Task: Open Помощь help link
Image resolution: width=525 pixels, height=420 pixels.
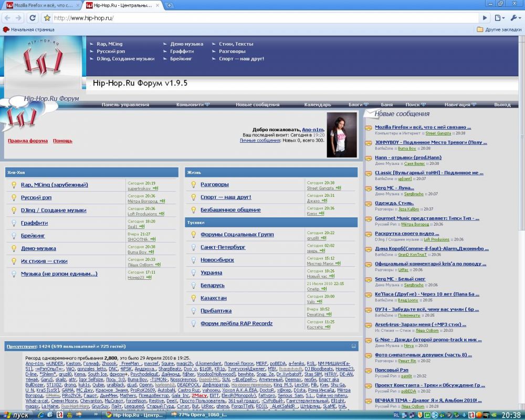Action: (x=62, y=141)
